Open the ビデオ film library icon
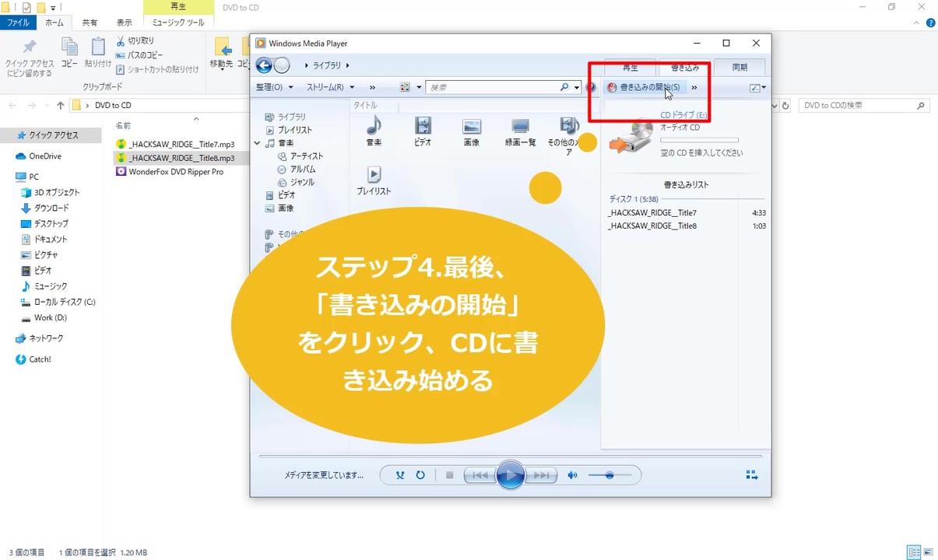938x560 pixels. pos(423,131)
